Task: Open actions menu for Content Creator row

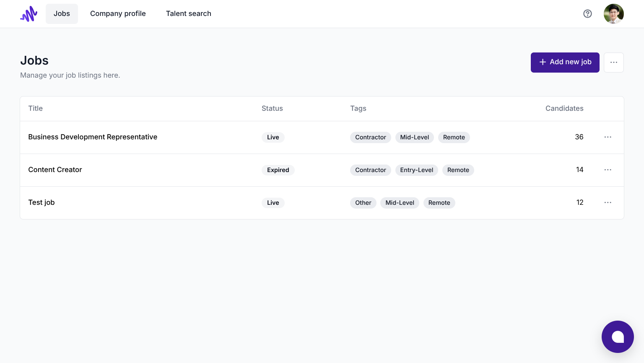Action: (608, 170)
